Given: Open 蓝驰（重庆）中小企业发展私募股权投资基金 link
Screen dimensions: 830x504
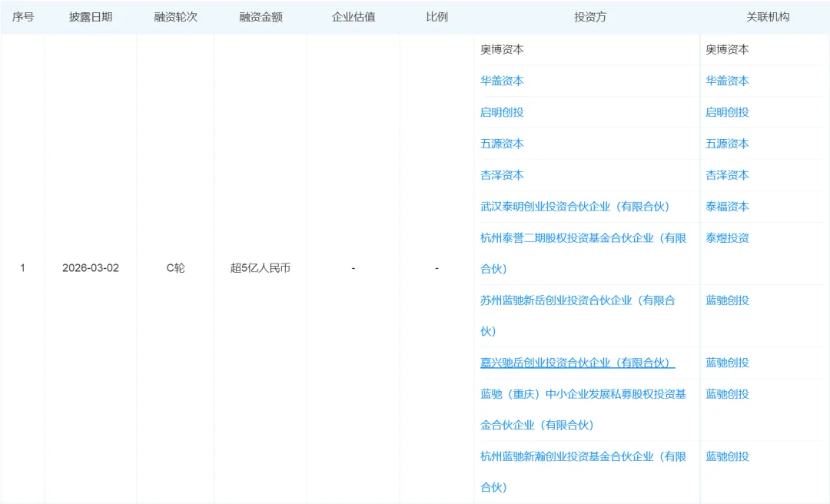Looking at the screenshot, I should [x=583, y=409].
